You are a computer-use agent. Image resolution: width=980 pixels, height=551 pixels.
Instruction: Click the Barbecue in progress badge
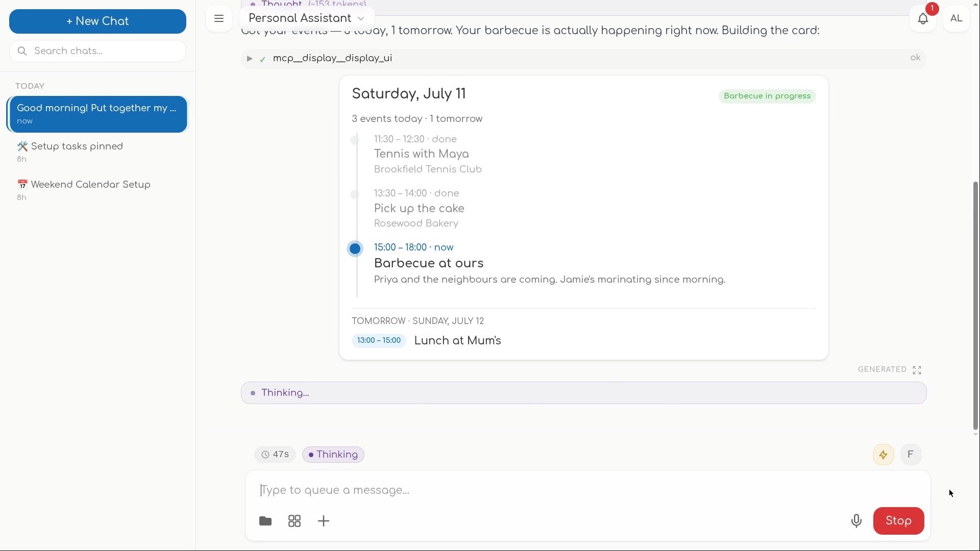pyautogui.click(x=767, y=96)
